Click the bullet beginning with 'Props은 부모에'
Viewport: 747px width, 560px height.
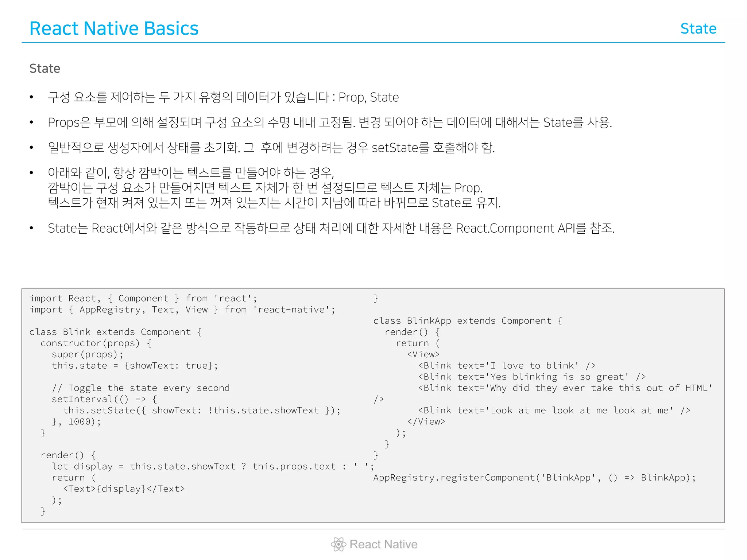click(x=330, y=122)
